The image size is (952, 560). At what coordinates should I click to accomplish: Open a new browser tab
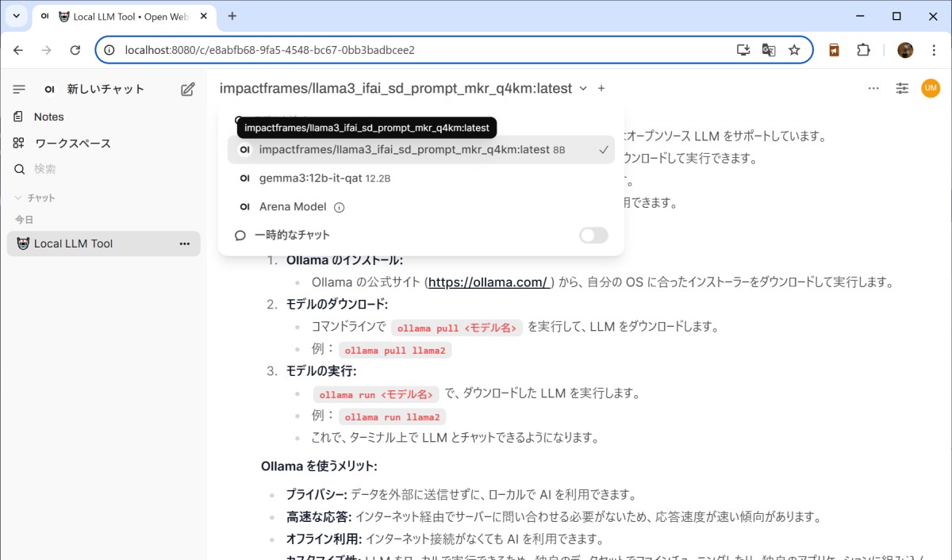point(232,16)
